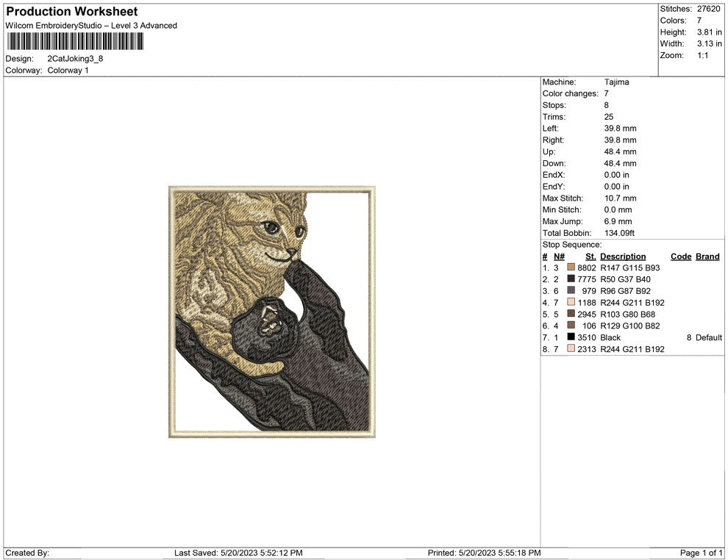
Task: Click description 'R129 G100 B82'
Action: pos(630,326)
